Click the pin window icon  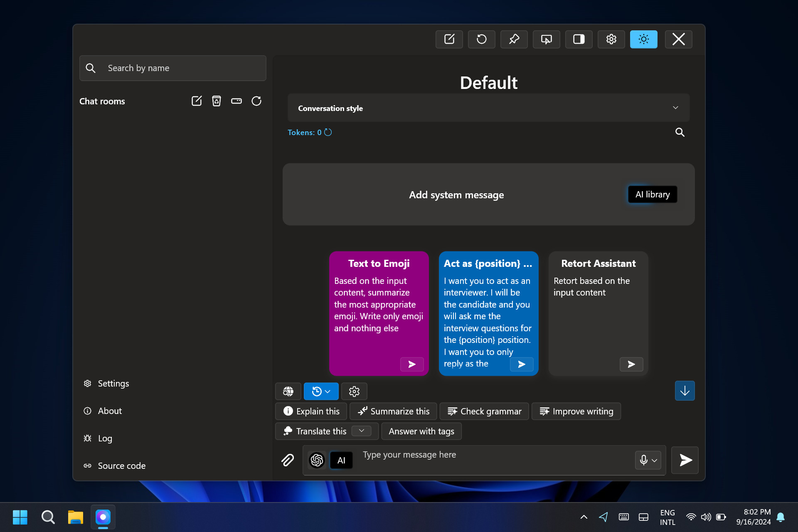[x=514, y=39]
